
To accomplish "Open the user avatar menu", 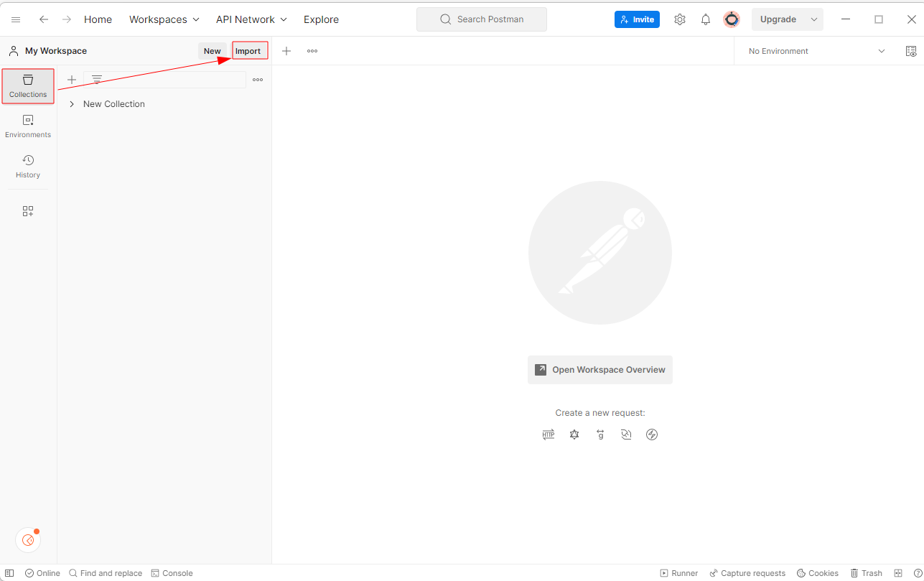I will pyautogui.click(x=732, y=19).
